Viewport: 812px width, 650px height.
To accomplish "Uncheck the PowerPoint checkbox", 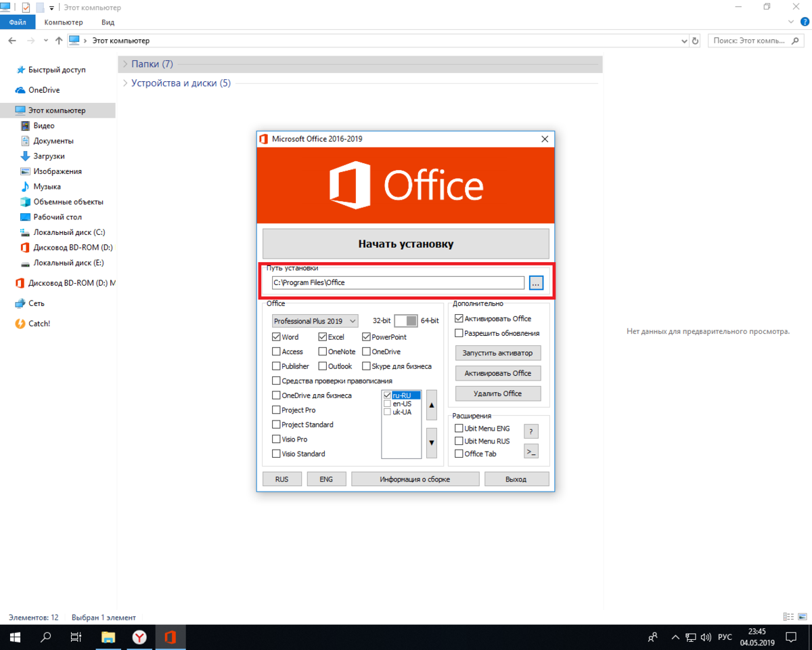I will click(x=366, y=337).
